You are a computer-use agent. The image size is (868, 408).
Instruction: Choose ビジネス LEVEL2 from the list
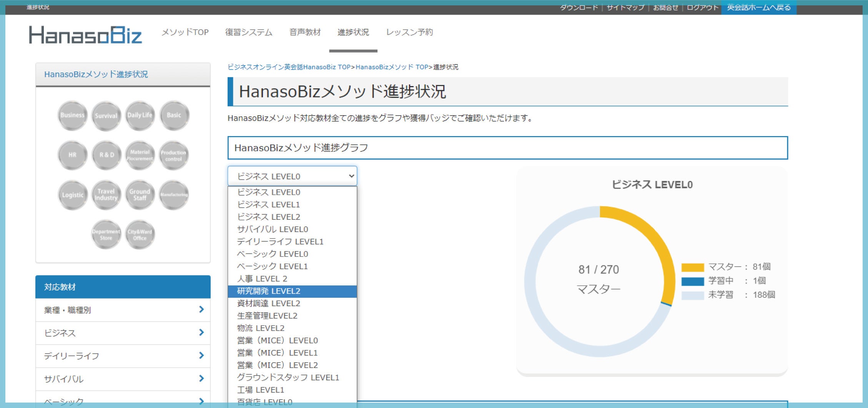tap(292, 217)
